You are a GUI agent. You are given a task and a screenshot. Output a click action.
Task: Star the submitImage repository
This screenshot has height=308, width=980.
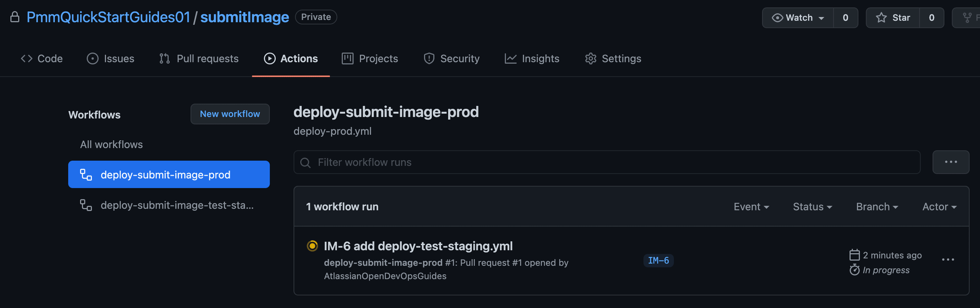pos(893,18)
